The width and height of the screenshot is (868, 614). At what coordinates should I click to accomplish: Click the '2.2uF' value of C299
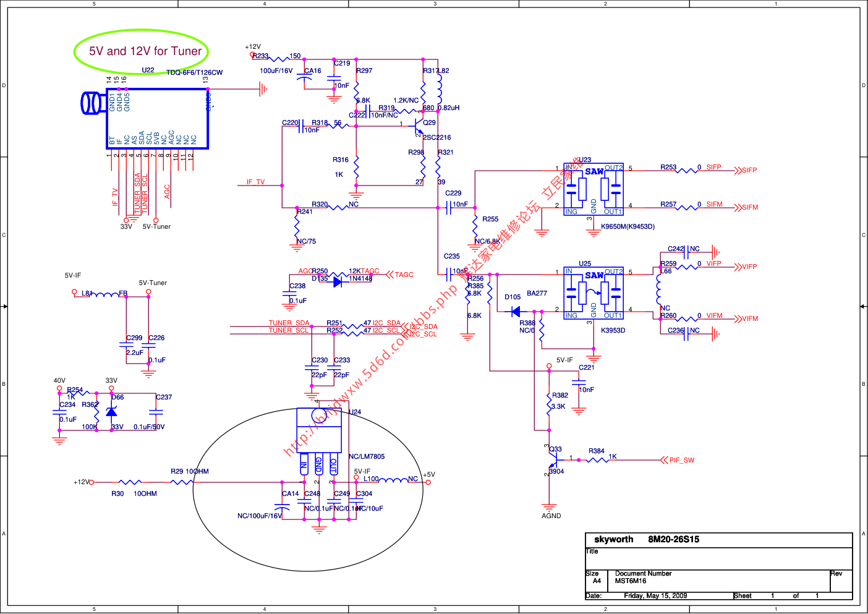135,352
